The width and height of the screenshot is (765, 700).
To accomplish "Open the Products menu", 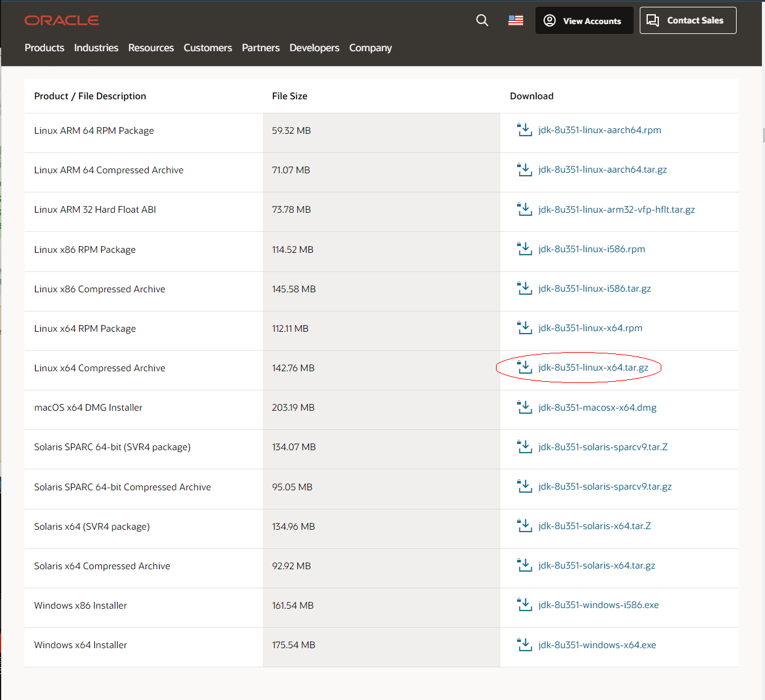I will pyautogui.click(x=44, y=48).
